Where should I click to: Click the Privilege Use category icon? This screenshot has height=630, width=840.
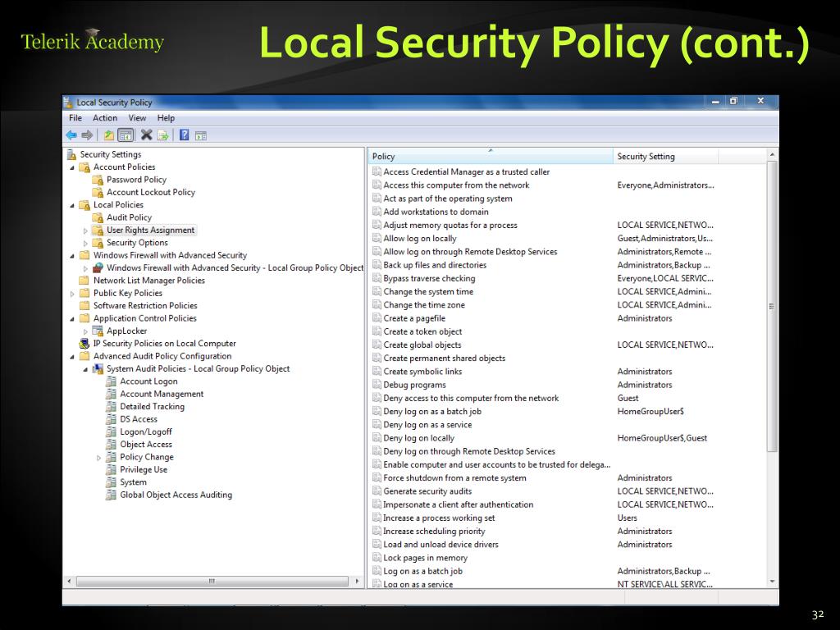111,469
